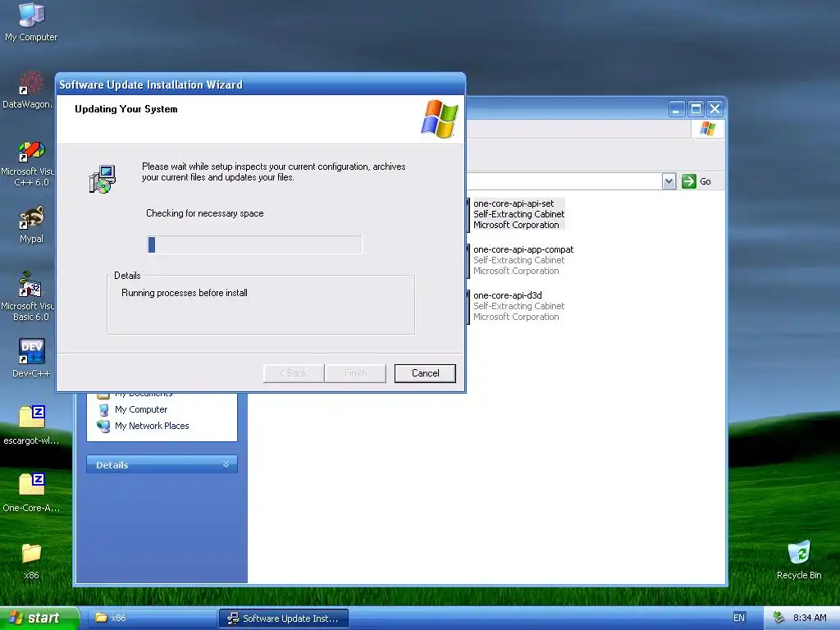Open the Recycle Bin

799,560
